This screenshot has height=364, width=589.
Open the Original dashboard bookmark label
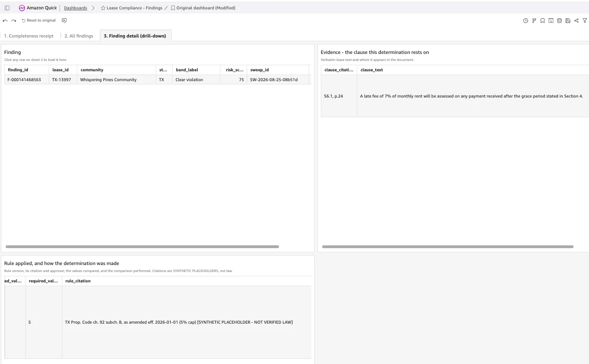click(206, 8)
